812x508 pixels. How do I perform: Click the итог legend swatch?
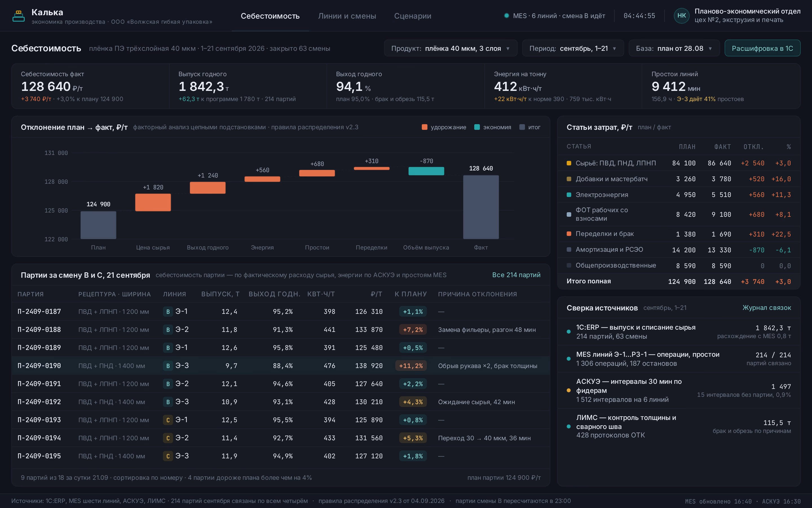tap(522, 127)
